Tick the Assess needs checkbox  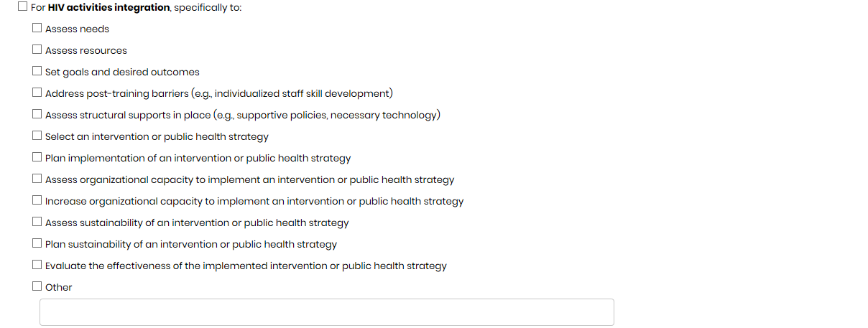(x=37, y=29)
